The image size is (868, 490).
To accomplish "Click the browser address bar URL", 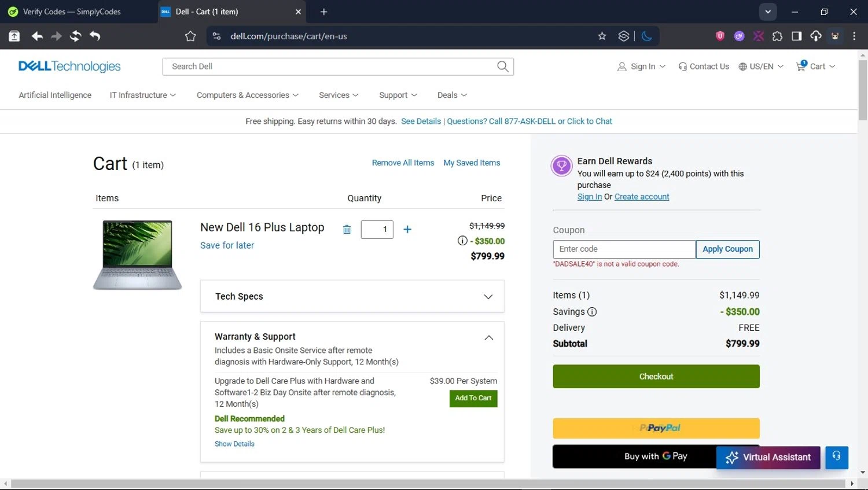I will tap(289, 36).
